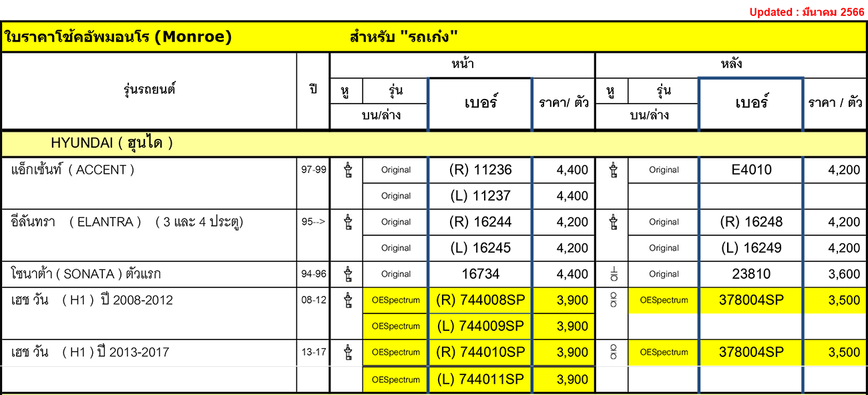Viewport: 868px width, 395px height.
Task: Click "Original" left of rear E4010
Action: (x=664, y=170)
